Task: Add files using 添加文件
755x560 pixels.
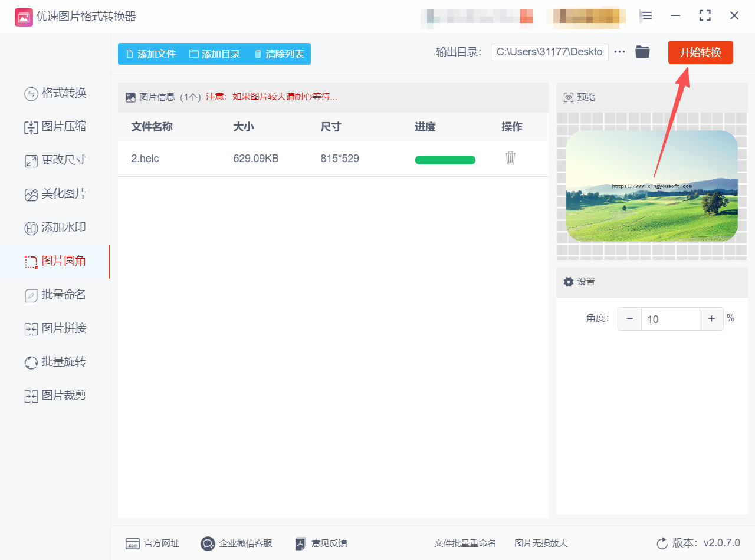Action: [x=150, y=53]
